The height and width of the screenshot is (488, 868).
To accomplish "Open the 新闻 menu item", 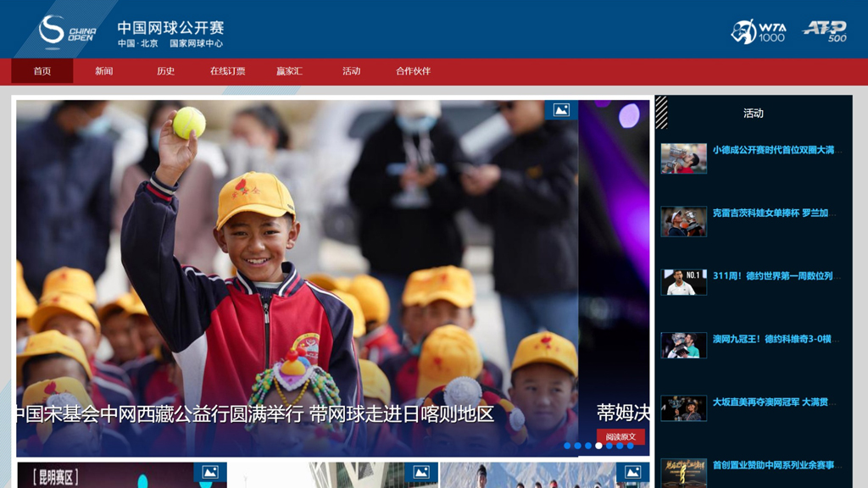I will click(x=104, y=71).
